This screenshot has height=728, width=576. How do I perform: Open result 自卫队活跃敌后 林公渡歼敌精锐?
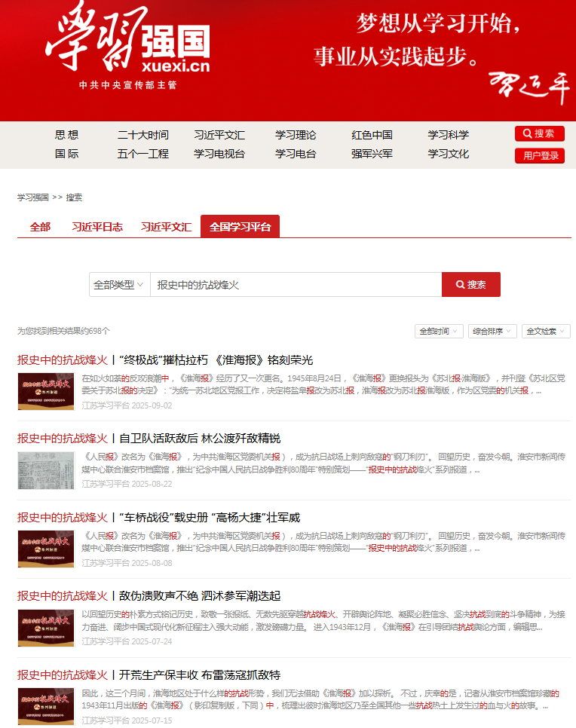[149, 439]
